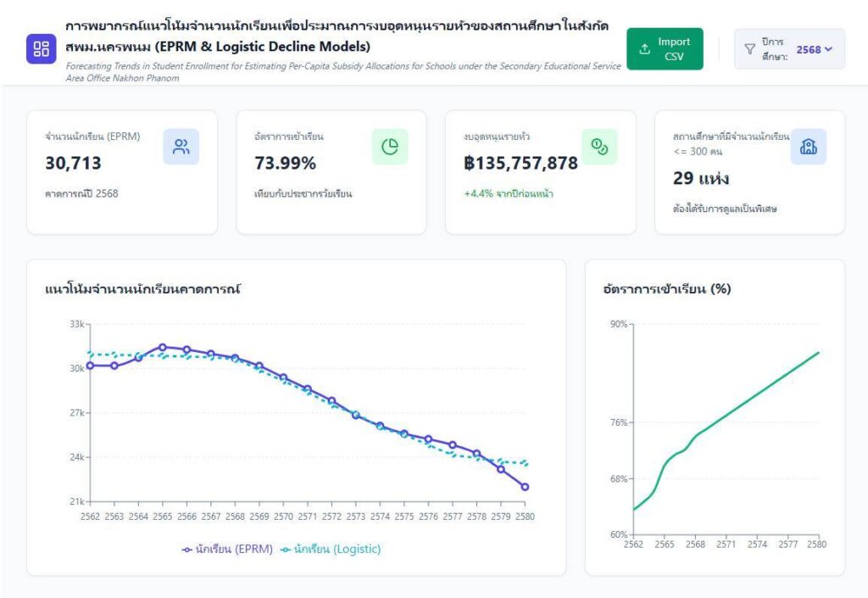The image size is (868, 598).
Task: Click the 29 แห่ง small schools card
Action: 749,172
